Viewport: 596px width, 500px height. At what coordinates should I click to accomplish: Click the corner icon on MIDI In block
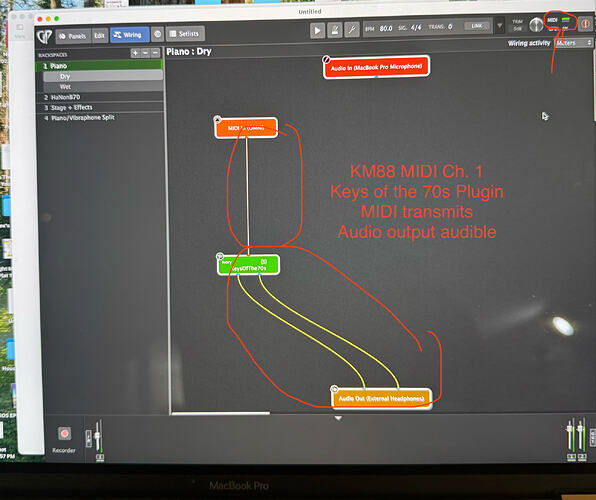coord(217,119)
